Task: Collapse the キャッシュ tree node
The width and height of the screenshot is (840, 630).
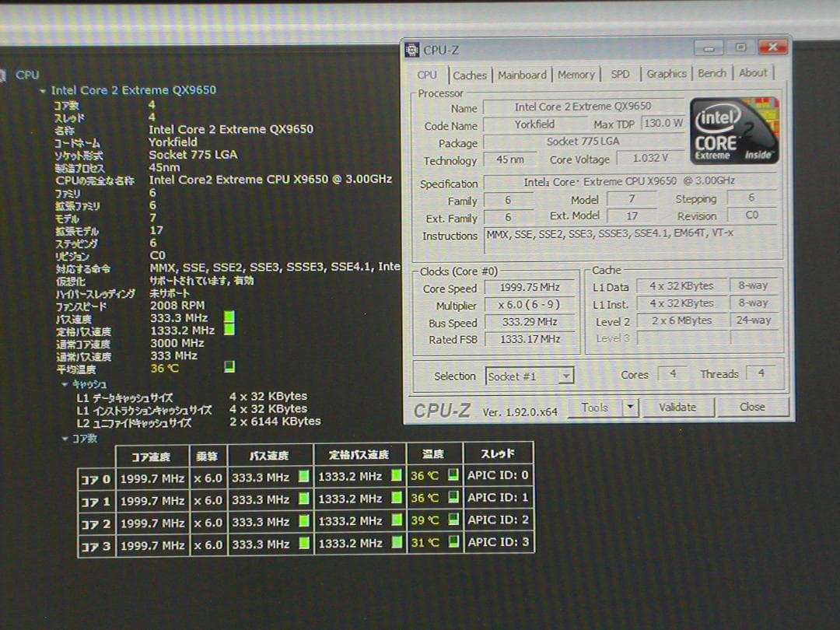Action: pyautogui.click(x=64, y=384)
